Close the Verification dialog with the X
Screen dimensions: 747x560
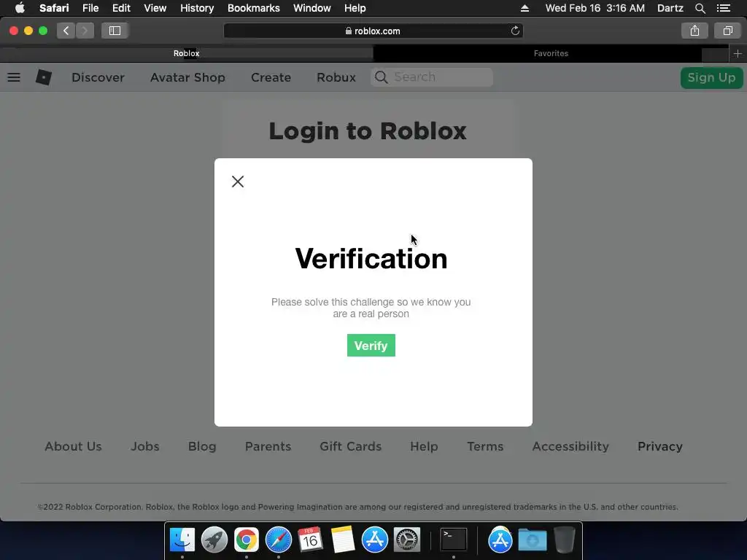238,182
